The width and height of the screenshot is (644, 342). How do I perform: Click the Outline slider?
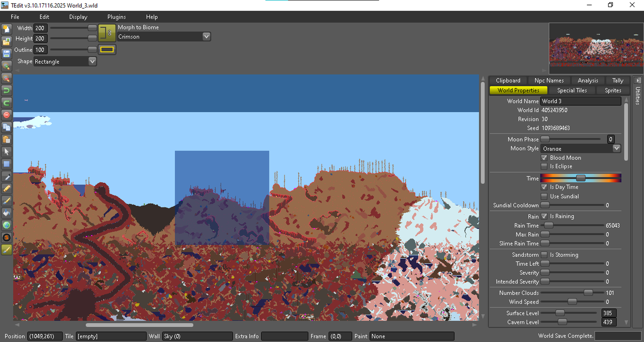point(73,49)
